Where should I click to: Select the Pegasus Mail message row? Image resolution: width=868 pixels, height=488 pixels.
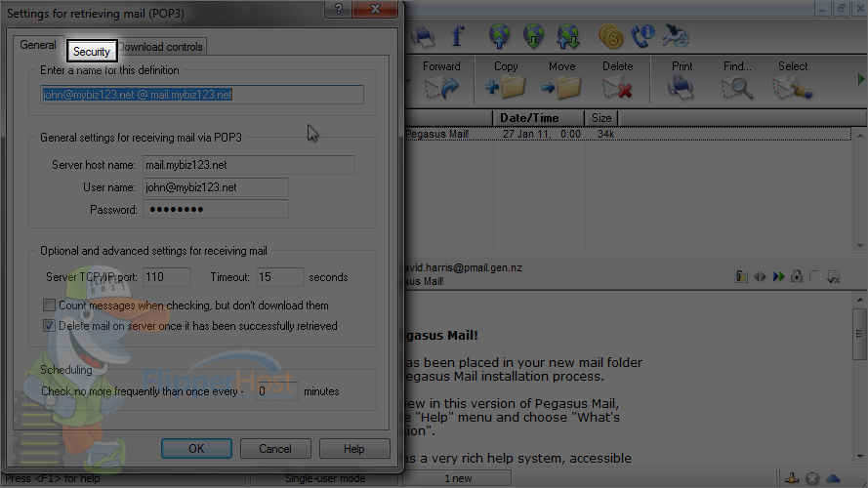(x=628, y=134)
